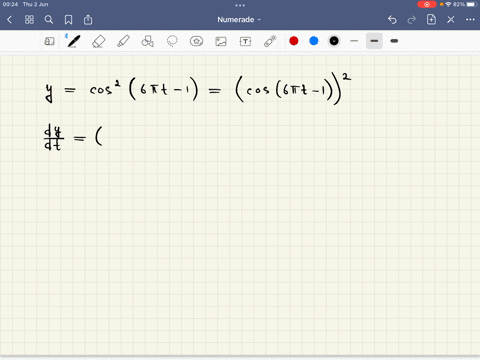
Task: Expand the Numerade title dropdown
Action: [x=239, y=20]
